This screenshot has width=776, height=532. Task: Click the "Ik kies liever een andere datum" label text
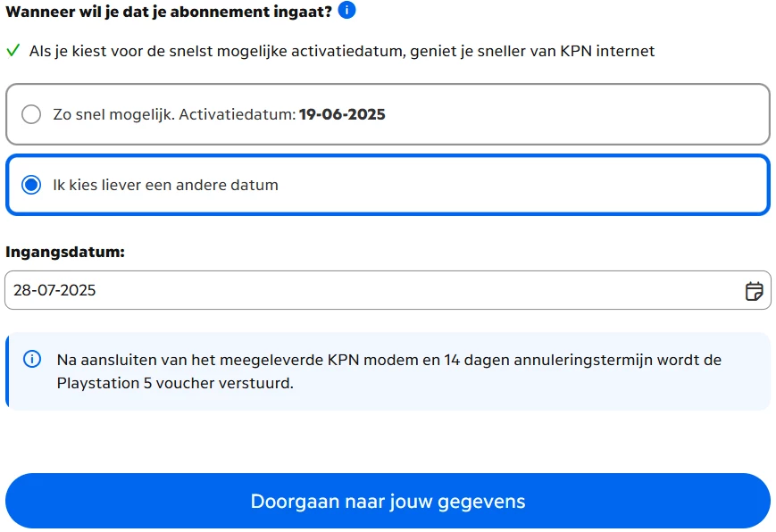pos(166,185)
